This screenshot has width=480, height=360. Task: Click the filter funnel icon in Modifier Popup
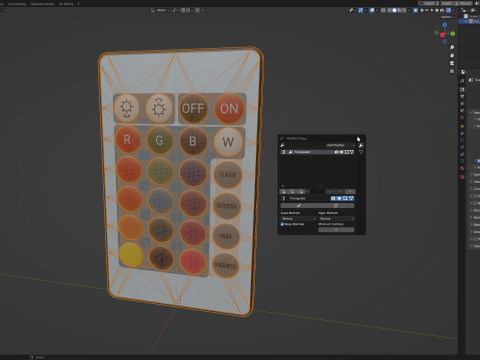coord(361,152)
